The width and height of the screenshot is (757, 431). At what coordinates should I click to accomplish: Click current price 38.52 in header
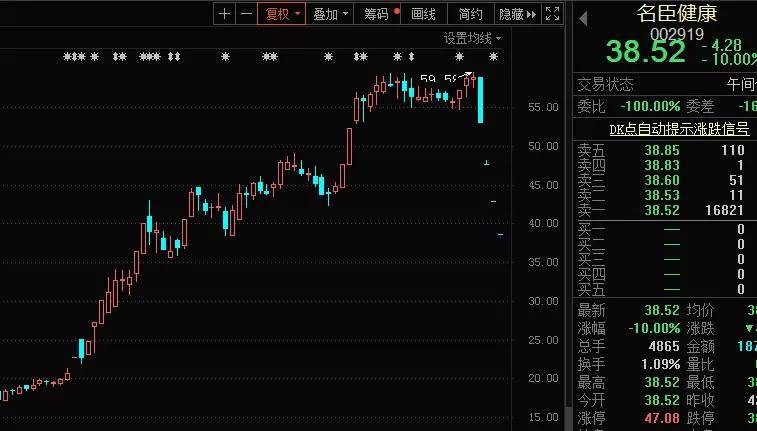(x=645, y=51)
